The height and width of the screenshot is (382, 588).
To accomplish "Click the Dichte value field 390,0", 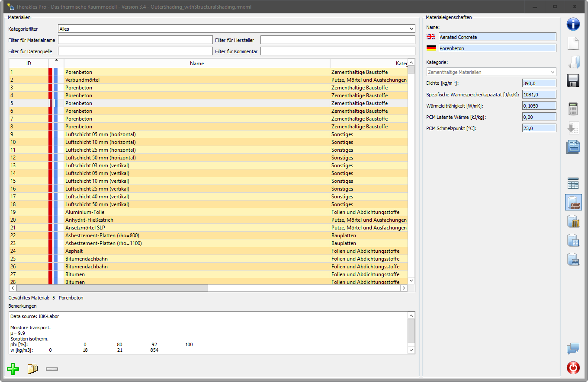I will (539, 83).
